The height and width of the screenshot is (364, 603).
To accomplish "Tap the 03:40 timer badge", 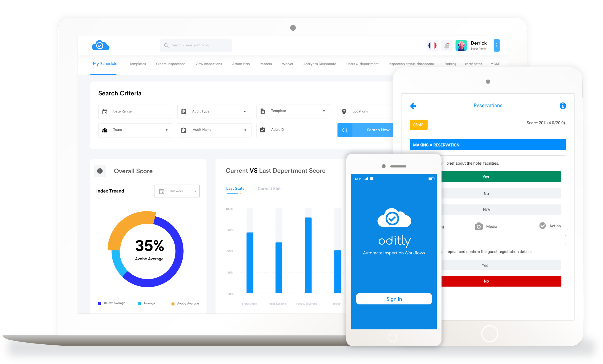I will (418, 125).
